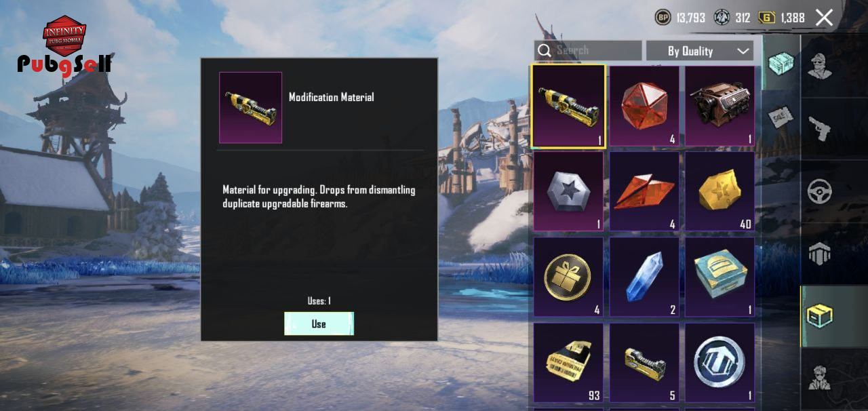This screenshot has height=411, width=868.
Task: Select the silver star hexagon token
Action: (568, 191)
